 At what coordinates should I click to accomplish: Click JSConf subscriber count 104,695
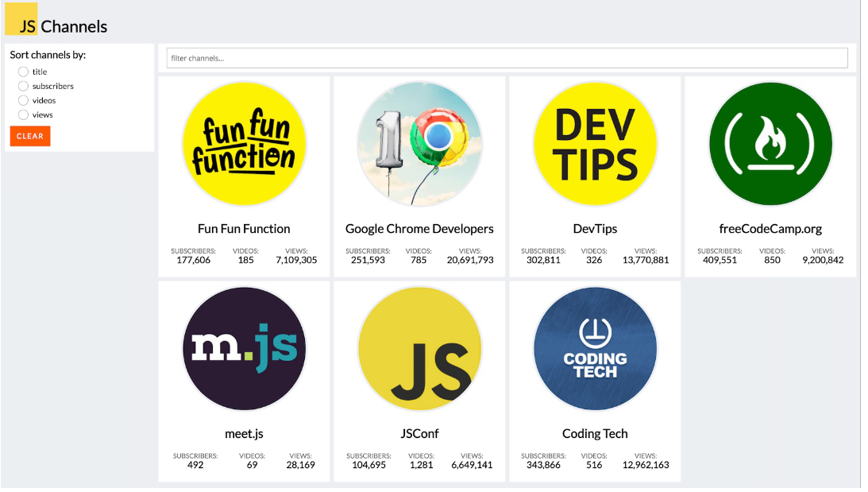click(x=368, y=465)
